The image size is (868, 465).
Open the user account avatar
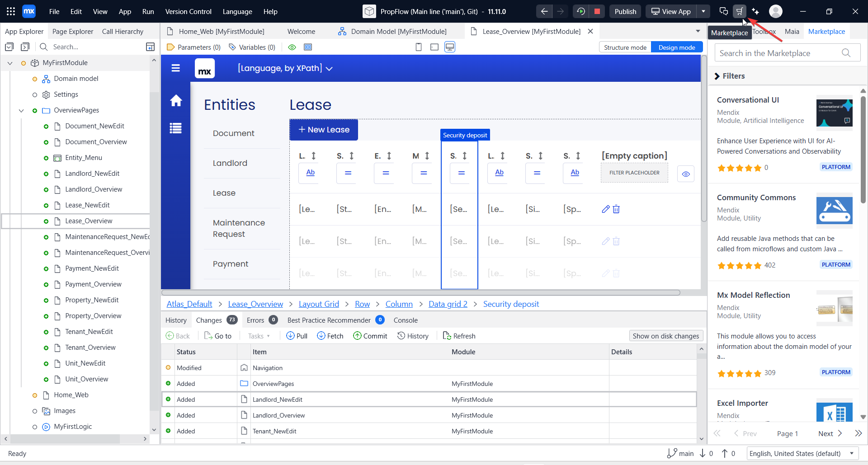pos(776,11)
